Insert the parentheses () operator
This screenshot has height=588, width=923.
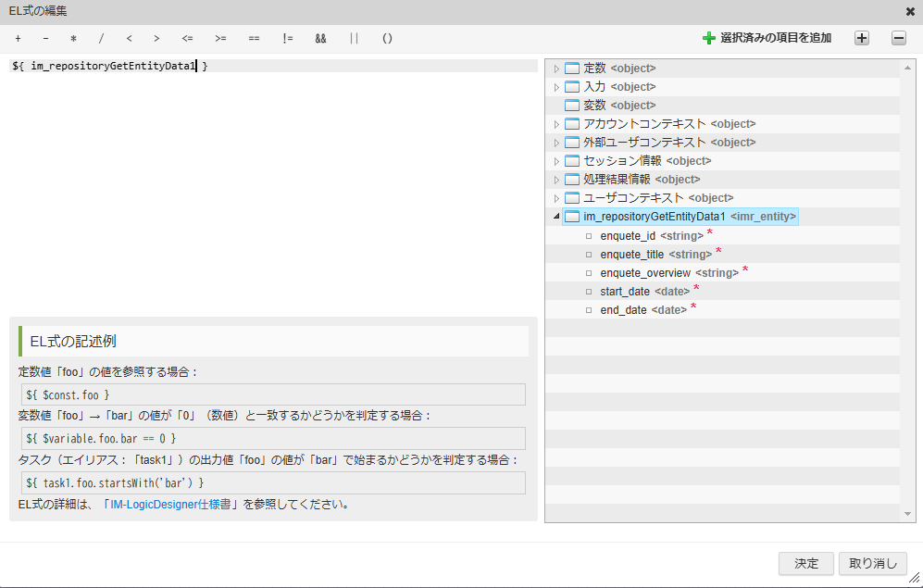click(x=387, y=39)
